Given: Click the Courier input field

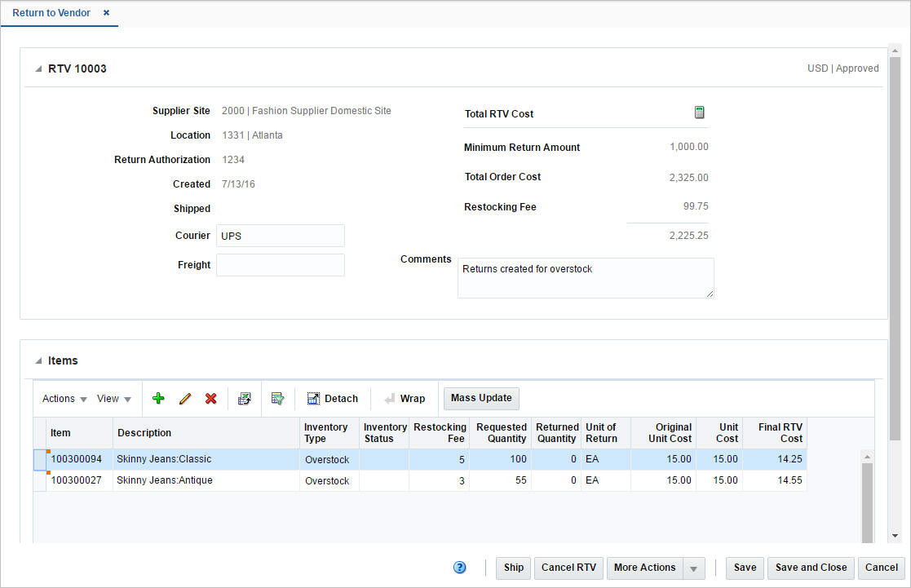Looking at the screenshot, I should 281,236.
